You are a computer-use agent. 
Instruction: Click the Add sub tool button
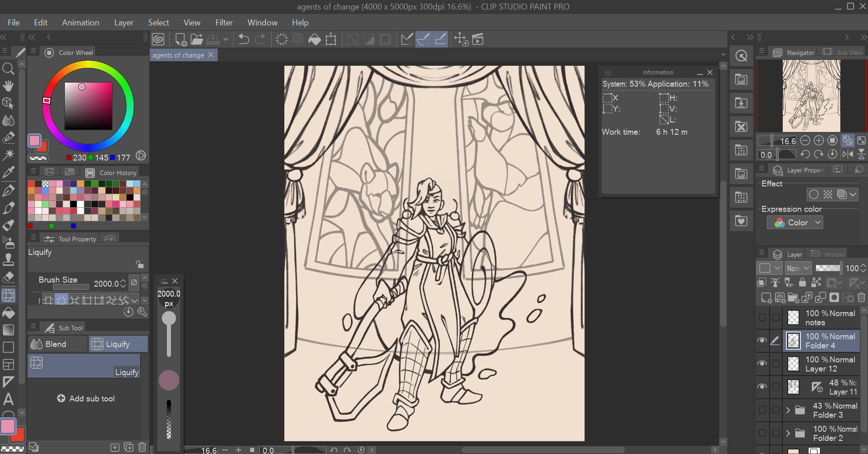(x=86, y=398)
